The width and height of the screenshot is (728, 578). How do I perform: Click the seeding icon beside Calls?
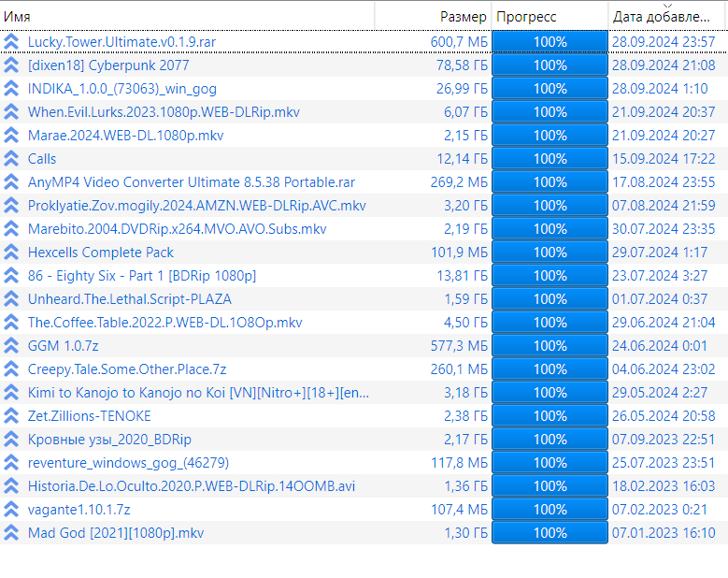11,159
